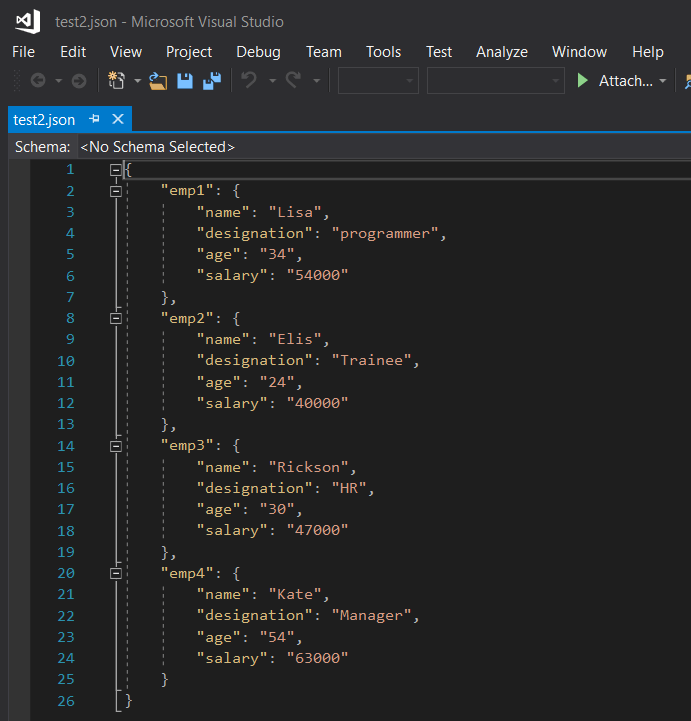
Task: Click the Attach... button
Action: pos(625,81)
